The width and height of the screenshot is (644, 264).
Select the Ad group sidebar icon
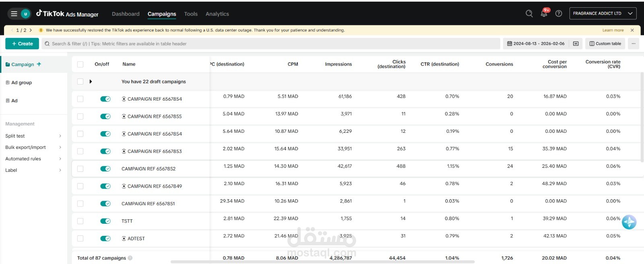[8, 82]
